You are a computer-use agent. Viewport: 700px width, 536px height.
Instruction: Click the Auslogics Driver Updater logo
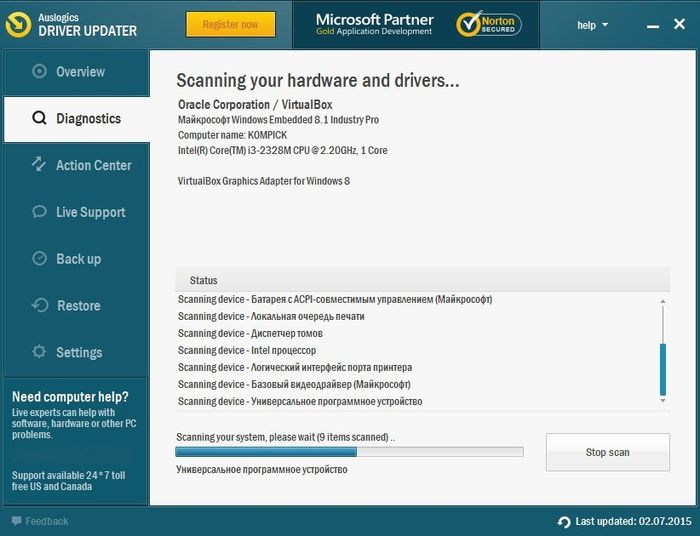17,25
